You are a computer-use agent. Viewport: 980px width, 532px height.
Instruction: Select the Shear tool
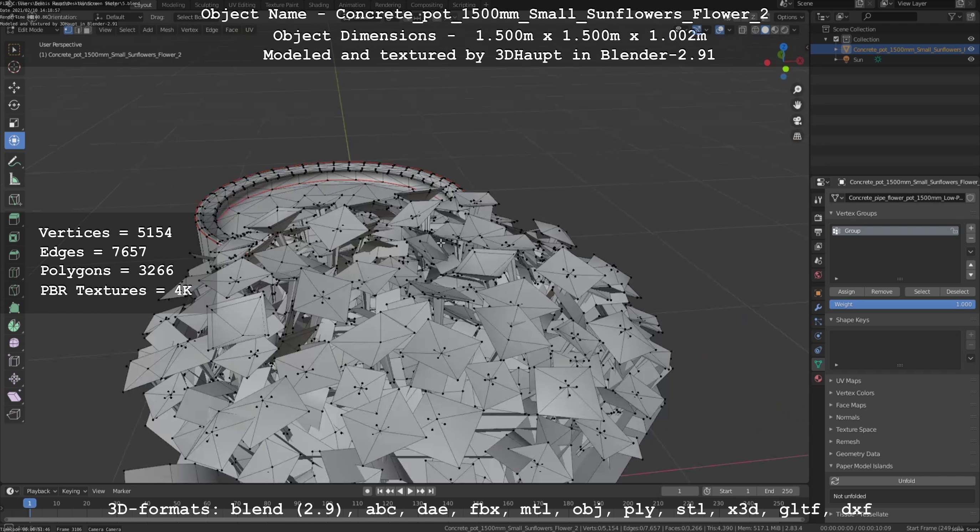coord(14,396)
